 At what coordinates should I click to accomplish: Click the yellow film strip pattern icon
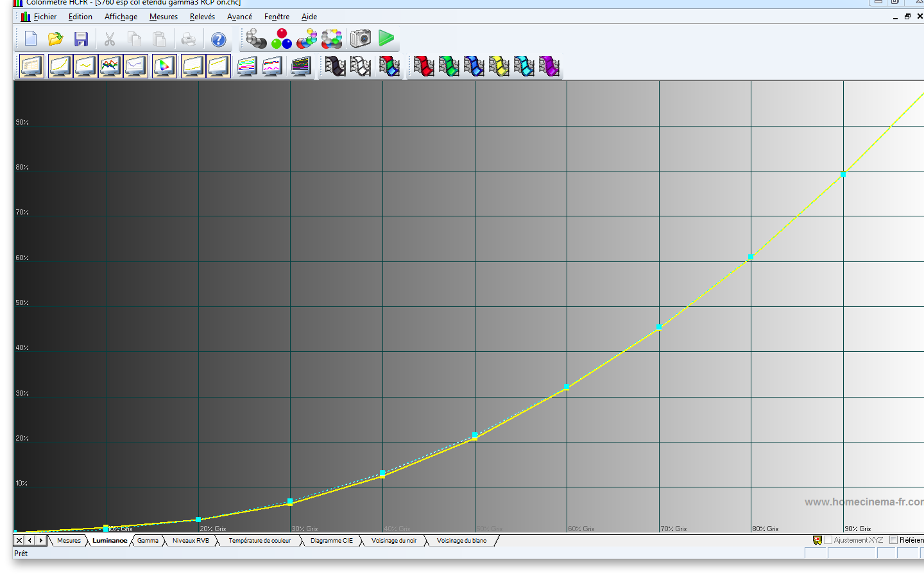pyautogui.click(x=499, y=66)
